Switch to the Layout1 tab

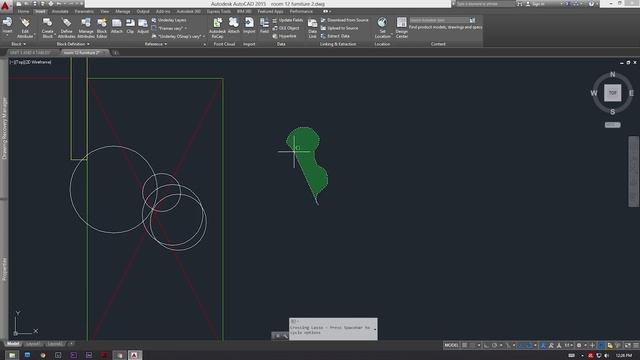coord(33,344)
